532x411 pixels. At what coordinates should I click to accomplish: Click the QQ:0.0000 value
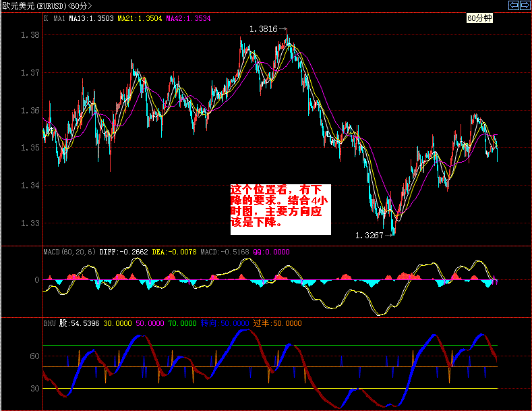coord(272,252)
